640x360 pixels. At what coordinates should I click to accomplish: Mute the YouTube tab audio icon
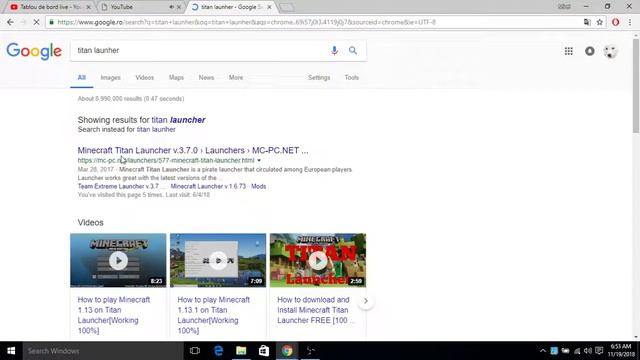(171, 7)
